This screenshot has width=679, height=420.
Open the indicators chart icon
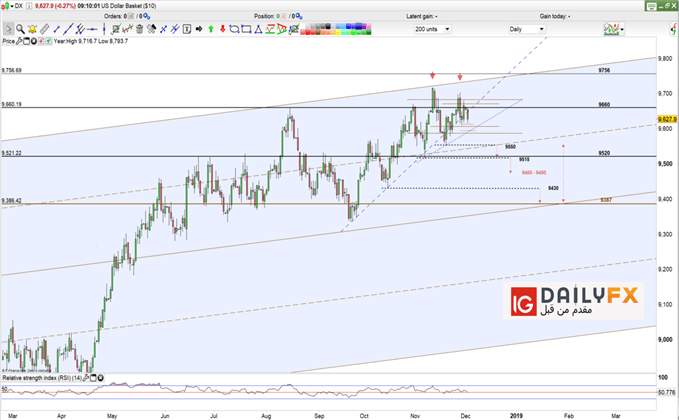[611, 29]
